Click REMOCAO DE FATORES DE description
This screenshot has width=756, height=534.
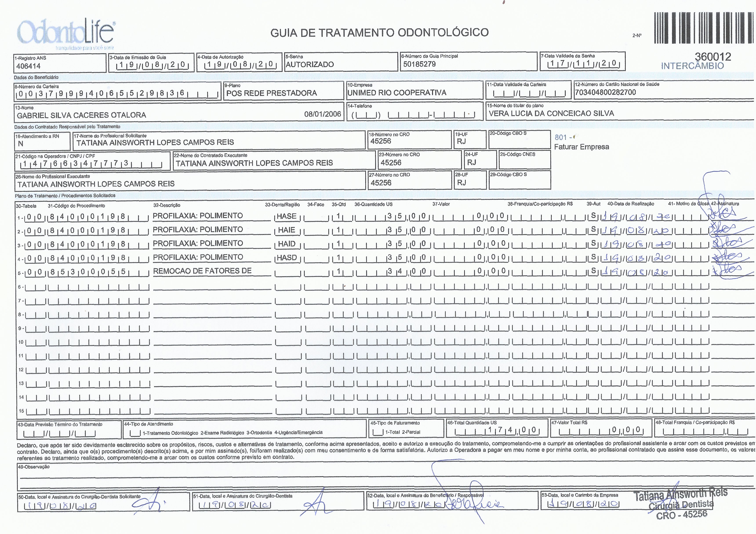point(202,271)
